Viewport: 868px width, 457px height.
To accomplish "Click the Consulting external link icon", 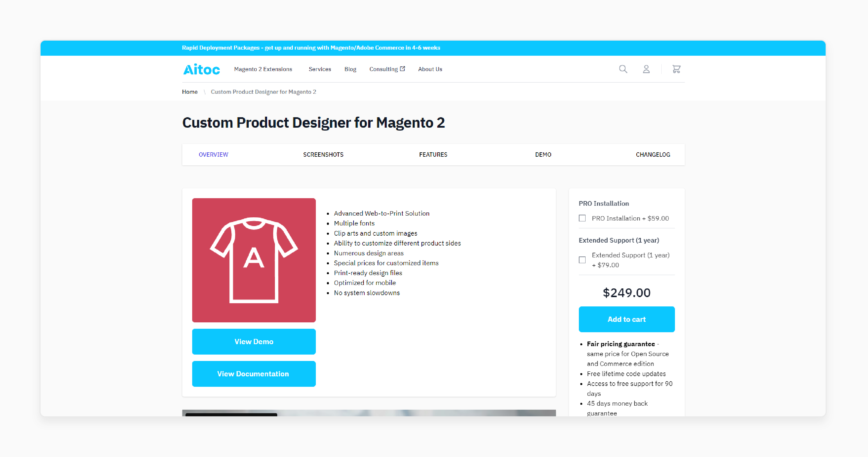I will (404, 69).
